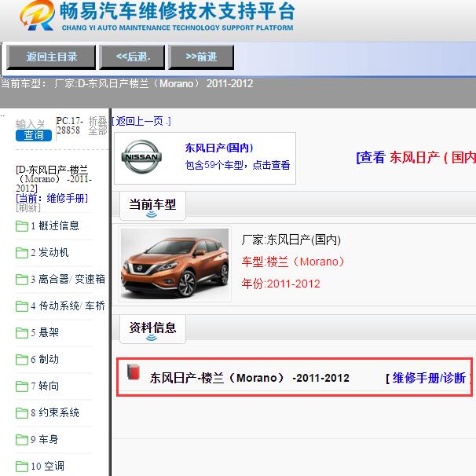Open folder icon for 5 悬架
Image resolution: width=476 pixels, height=476 pixels.
point(21,333)
